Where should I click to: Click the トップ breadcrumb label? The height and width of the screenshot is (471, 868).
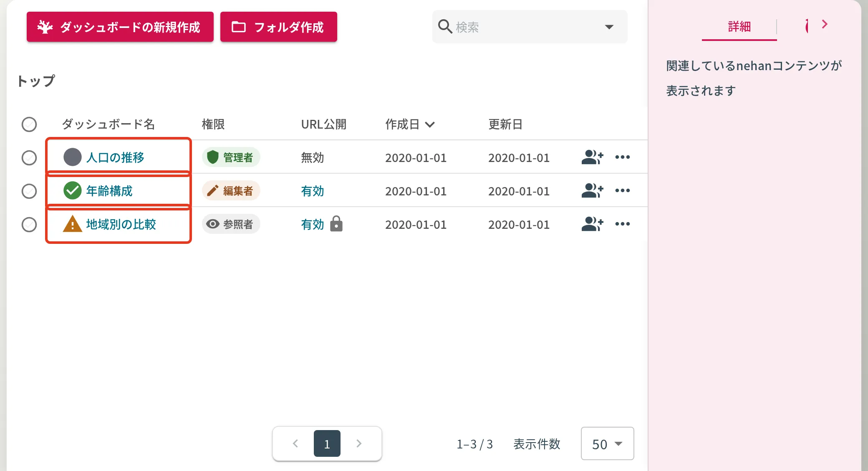[x=36, y=81]
